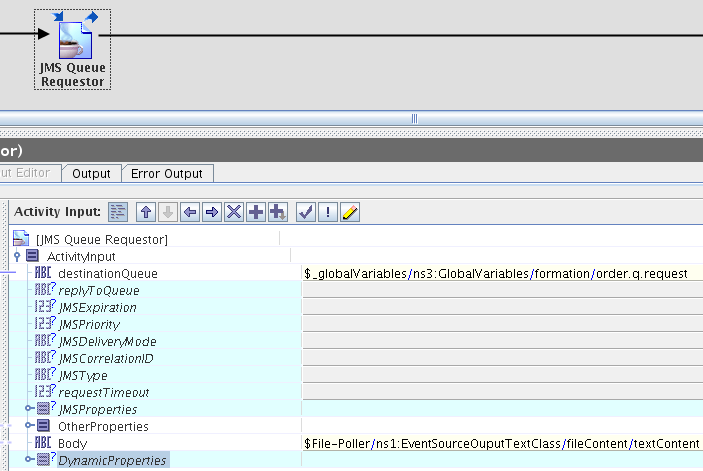Screen dimensions: 703x471
Task: Expand the OtherProperties node
Action: 30,426
